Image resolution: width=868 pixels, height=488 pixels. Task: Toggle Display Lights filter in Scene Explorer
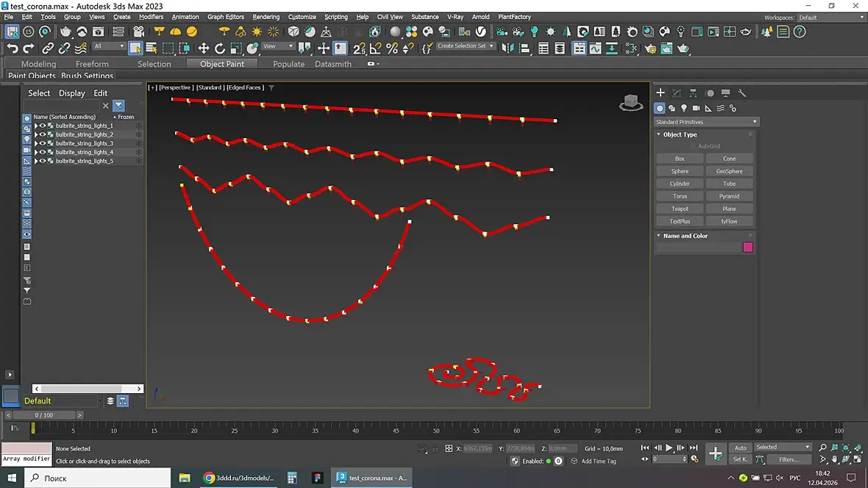pyautogui.click(x=27, y=139)
